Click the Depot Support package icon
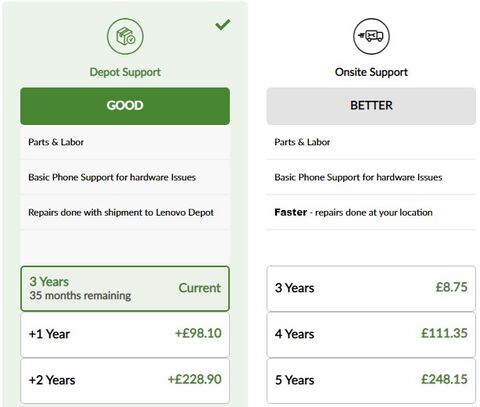 (125, 36)
